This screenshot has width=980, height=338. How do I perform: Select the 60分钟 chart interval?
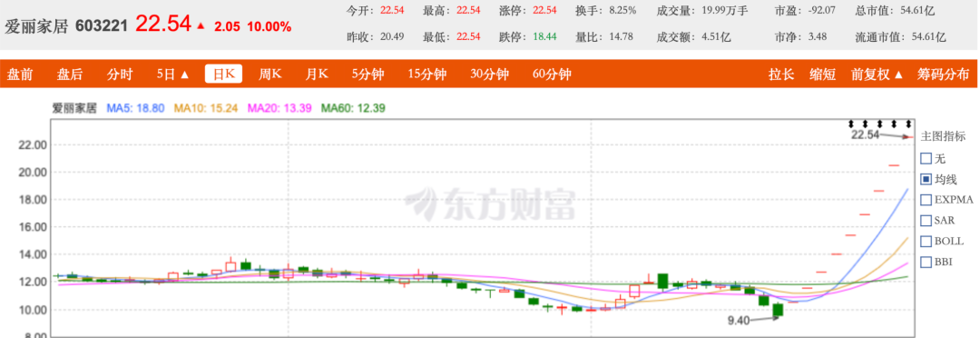pos(552,75)
